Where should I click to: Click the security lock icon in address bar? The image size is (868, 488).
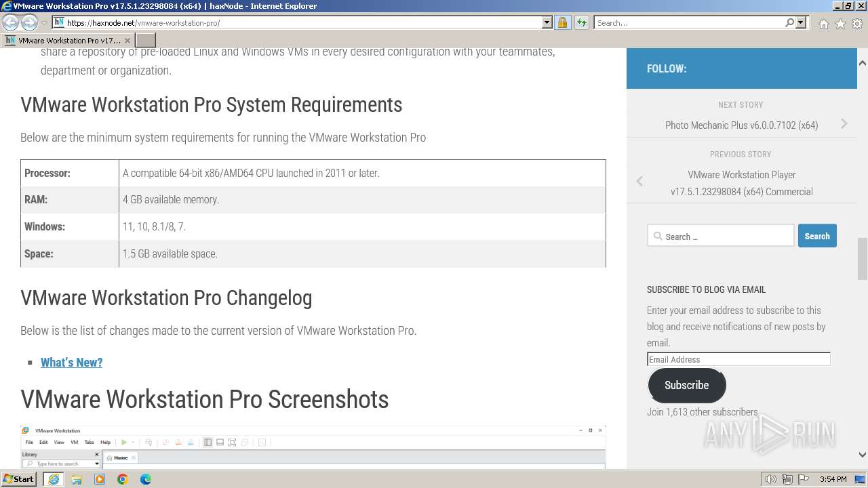coord(562,22)
